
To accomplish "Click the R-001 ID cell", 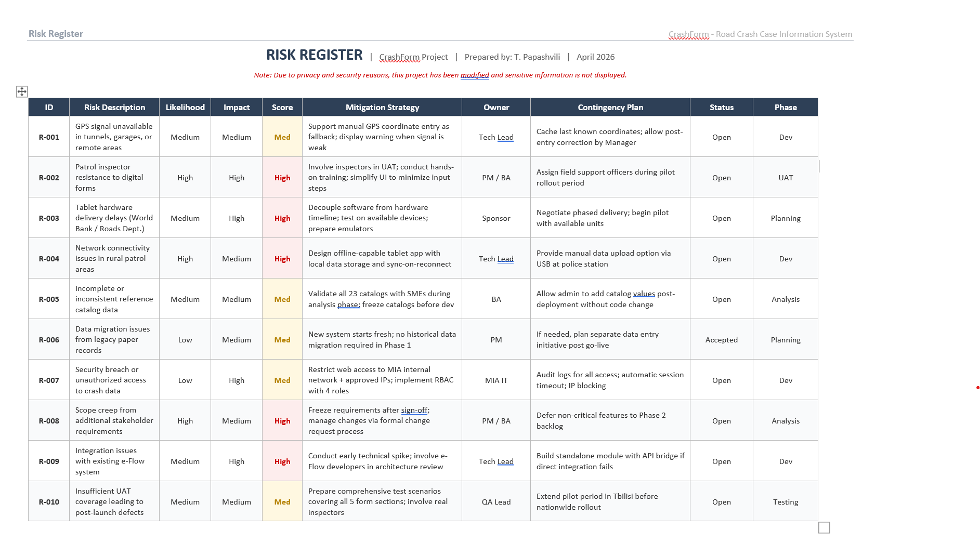I will [x=49, y=137].
